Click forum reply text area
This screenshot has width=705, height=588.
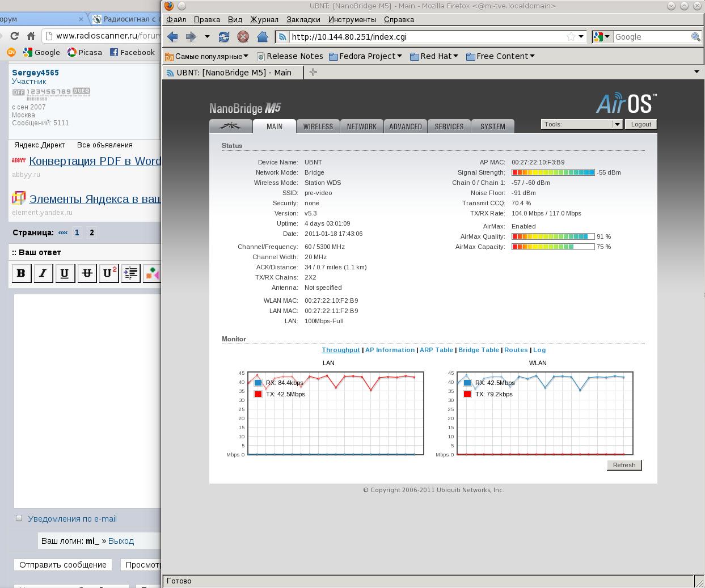(87, 401)
